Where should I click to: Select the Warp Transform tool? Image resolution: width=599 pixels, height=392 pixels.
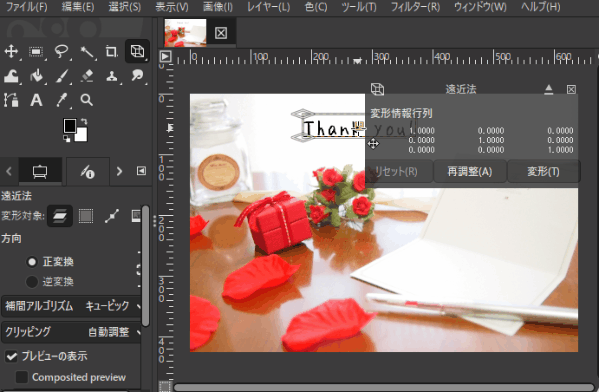[x=11, y=76]
